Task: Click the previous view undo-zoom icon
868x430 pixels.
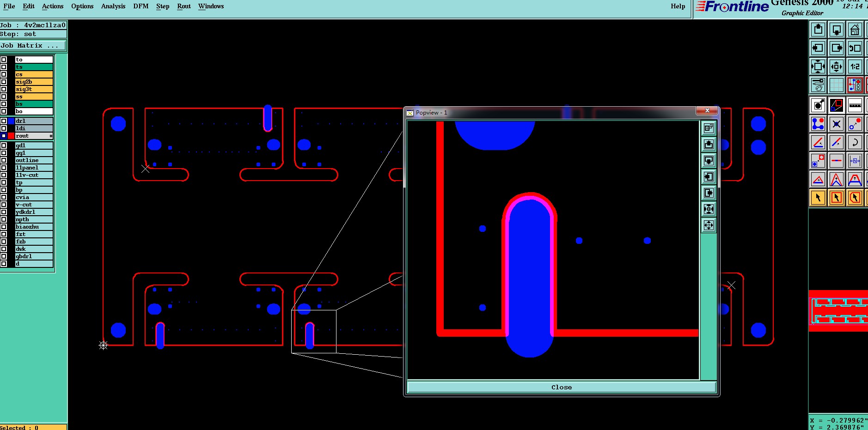Action: [855, 48]
